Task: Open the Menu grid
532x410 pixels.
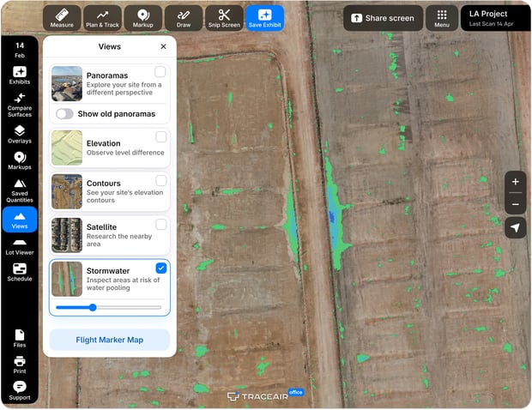Action: 442,18
